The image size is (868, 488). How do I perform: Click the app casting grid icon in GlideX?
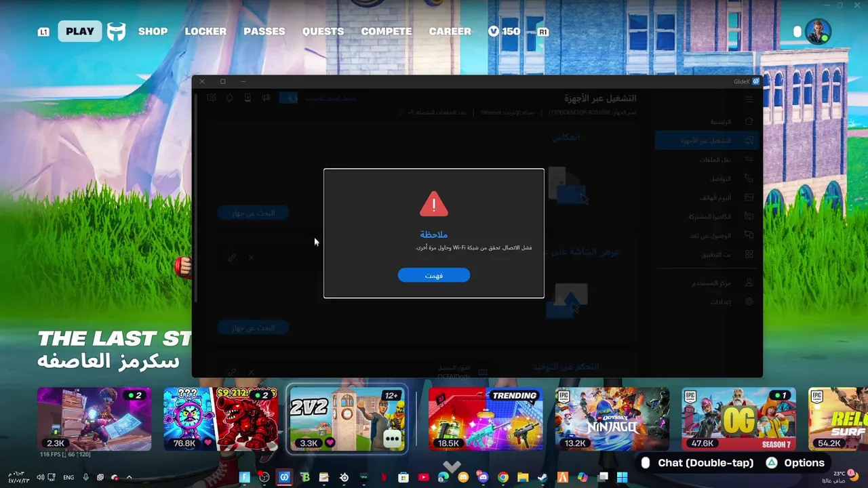749,254
